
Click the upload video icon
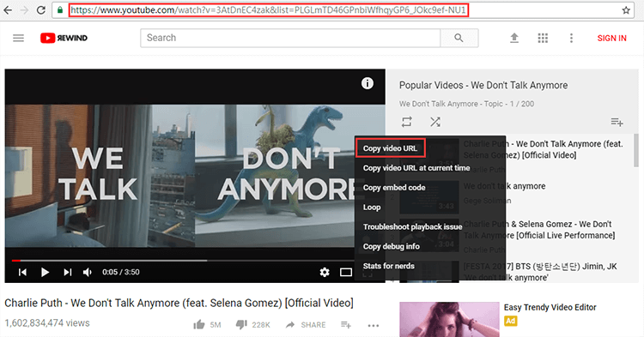[x=514, y=38]
